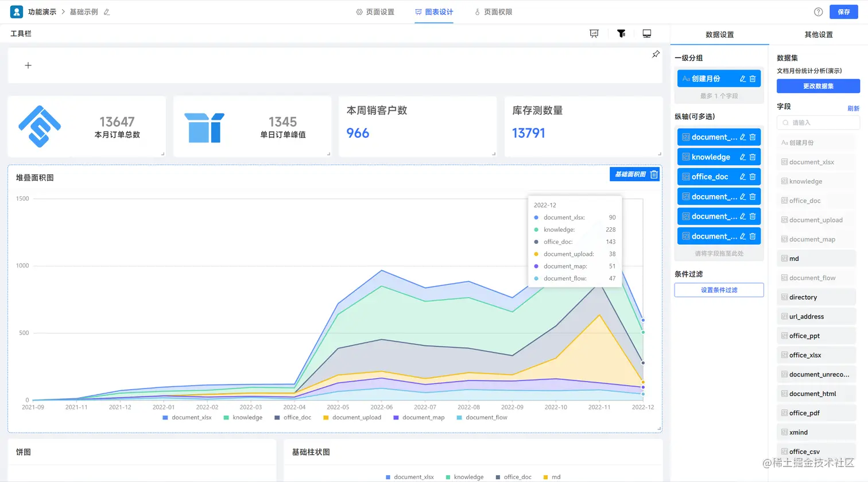
Task: Click the 设置条件过滤 button
Action: 719,290
